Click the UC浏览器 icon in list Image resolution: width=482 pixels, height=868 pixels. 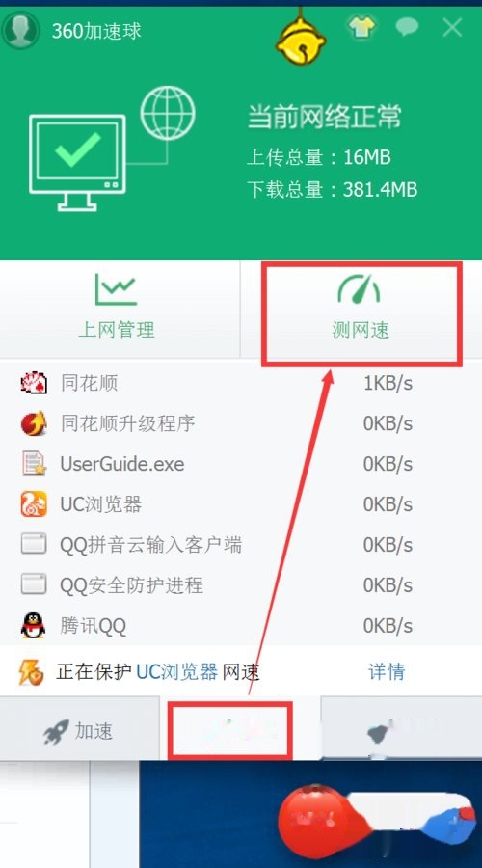click(x=34, y=504)
